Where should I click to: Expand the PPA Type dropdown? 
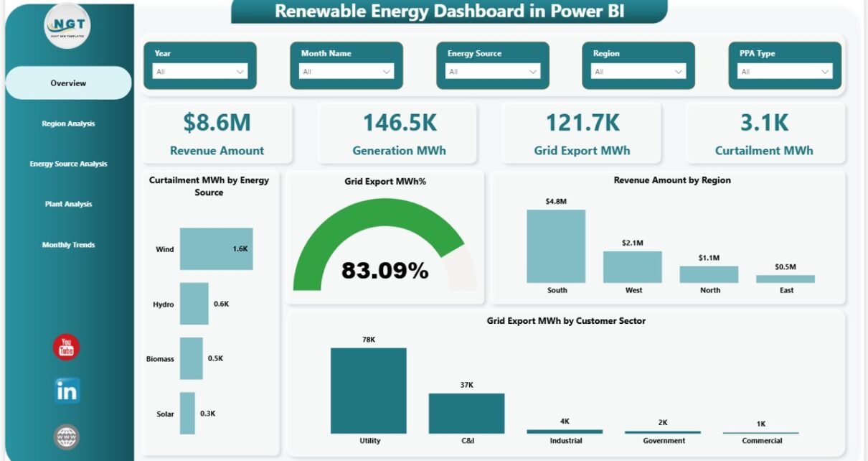[785, 71]
